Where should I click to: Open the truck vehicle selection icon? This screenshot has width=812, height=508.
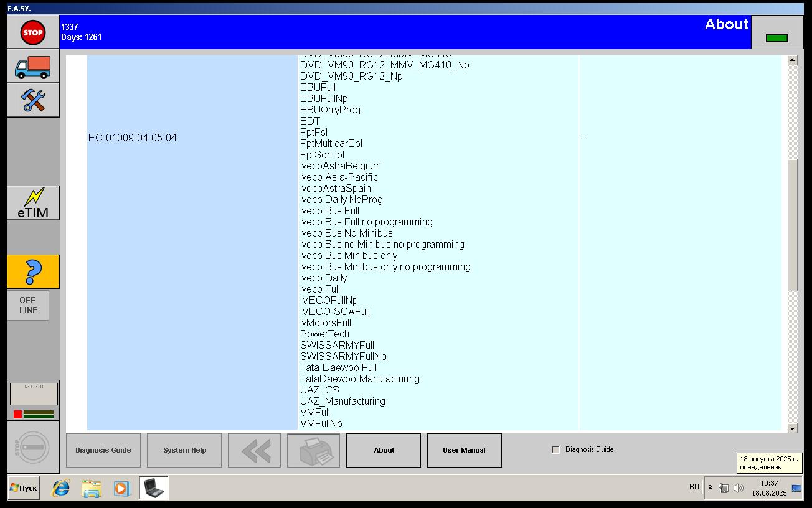coord(33,66)
